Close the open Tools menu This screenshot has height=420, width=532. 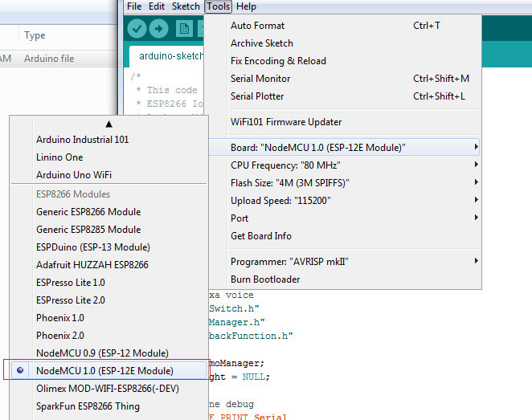point(218,6)
